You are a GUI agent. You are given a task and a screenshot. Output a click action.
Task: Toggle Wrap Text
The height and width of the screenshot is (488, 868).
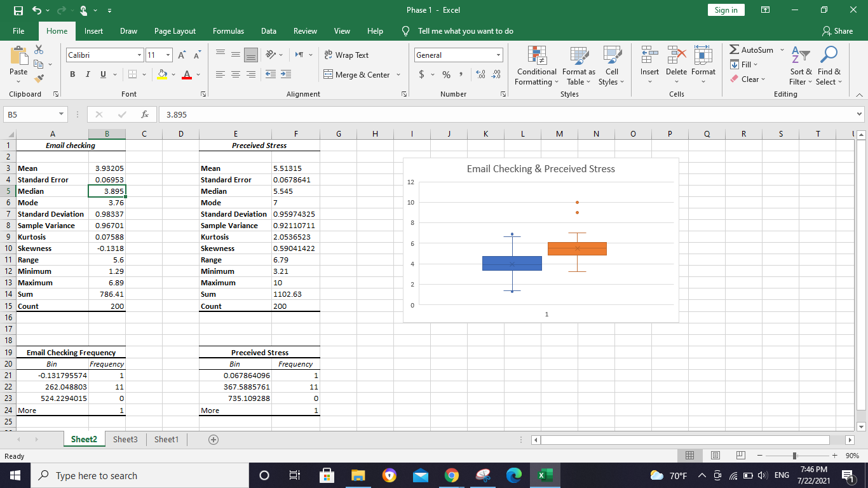tap(346, 55)
